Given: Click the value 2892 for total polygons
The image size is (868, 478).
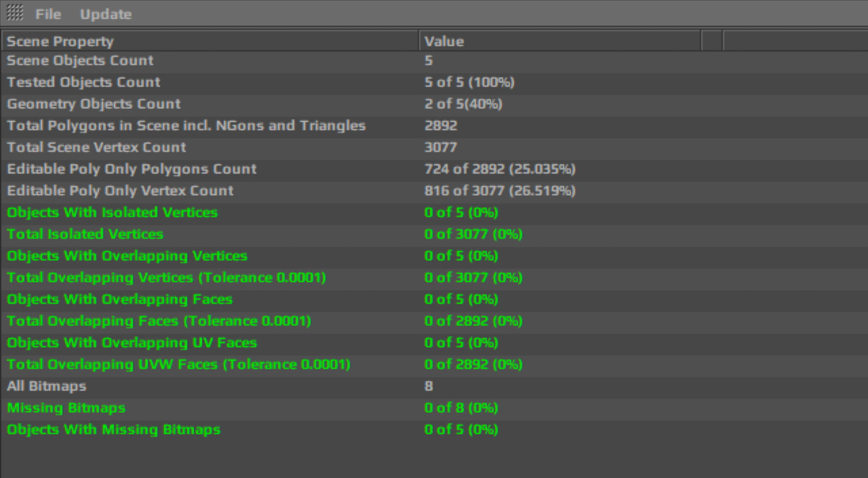Looking at the screenshot, I should pyautogui.click(x=441, y=126).
